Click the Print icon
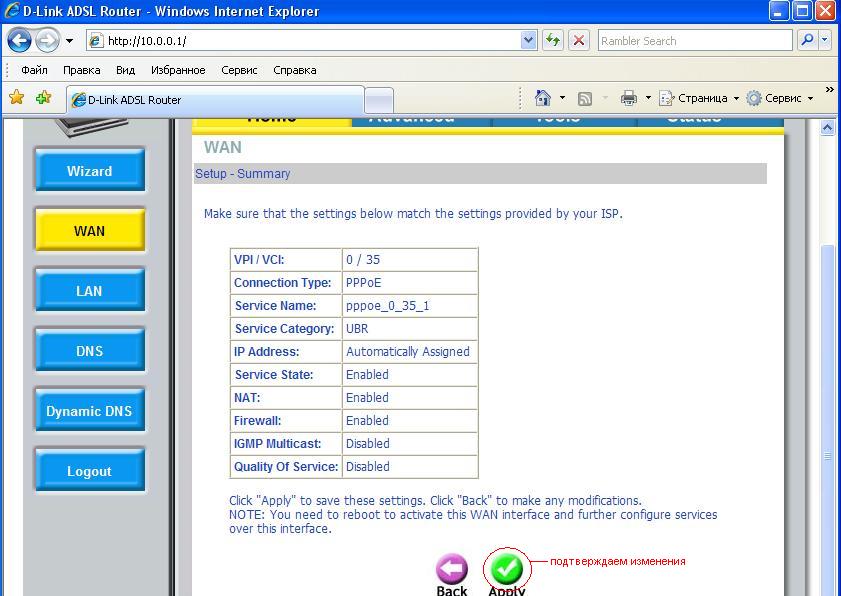The height and width of the screenshot is (596, 841). pyautogui.click(x=628, y=98)
